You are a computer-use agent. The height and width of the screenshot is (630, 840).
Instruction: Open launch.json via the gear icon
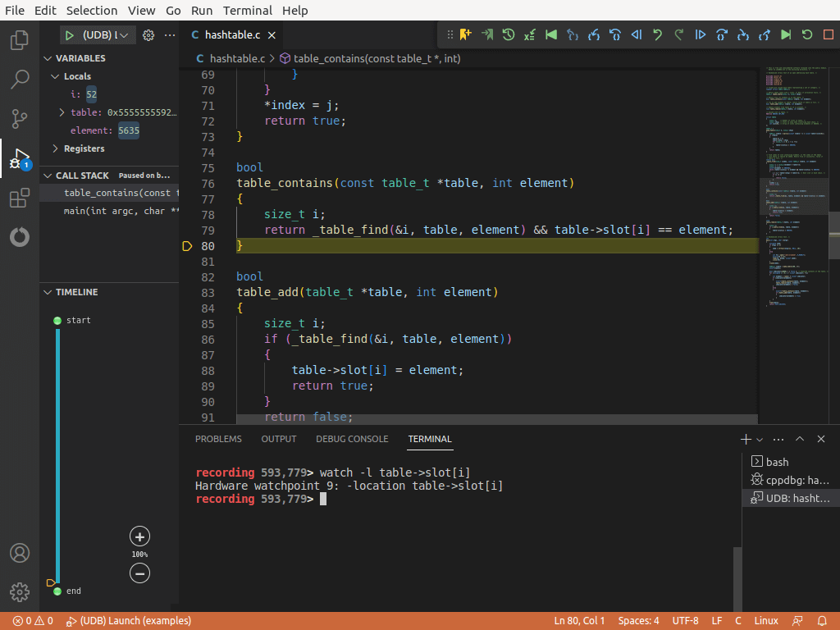(x=148, y=35)
